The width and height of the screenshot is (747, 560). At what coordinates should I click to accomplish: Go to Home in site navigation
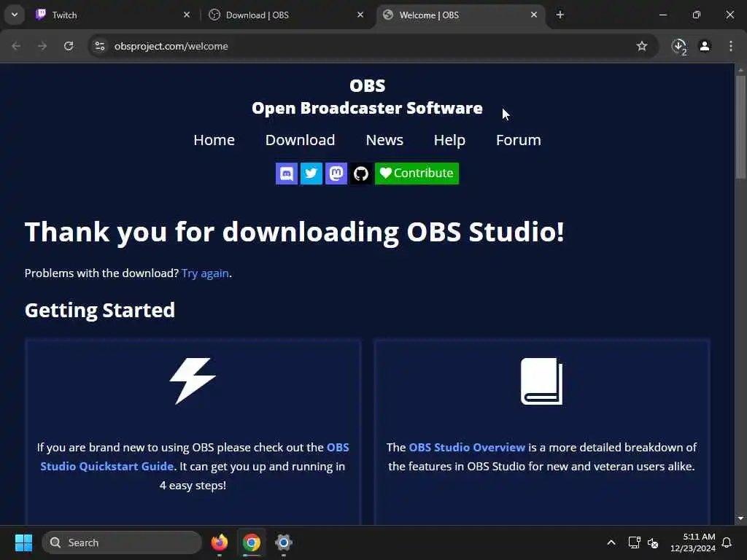coord(214,140)
